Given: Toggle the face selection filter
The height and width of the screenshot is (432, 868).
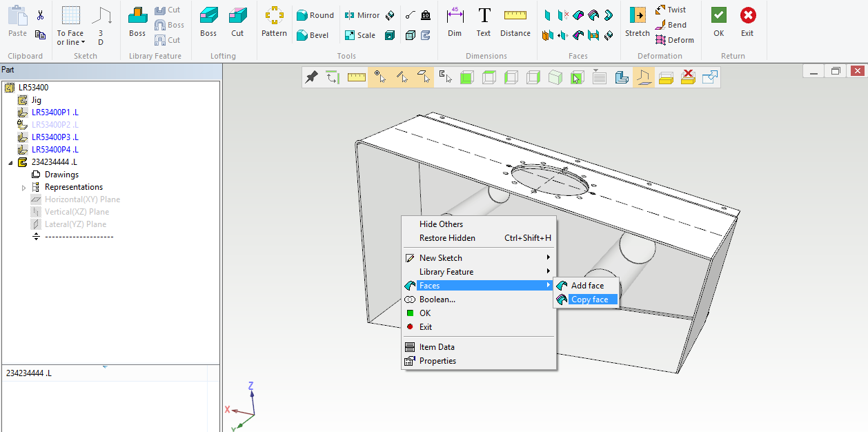Looking at the screenshot, I should 423,78.
